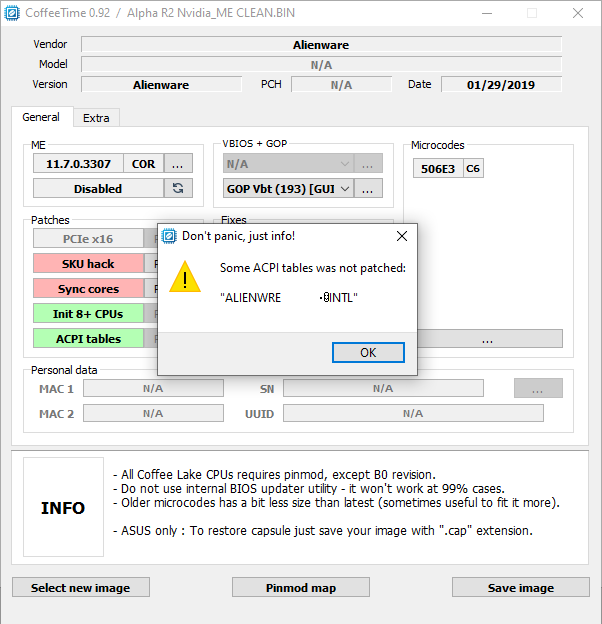Toggle the Init 8+ CPUs patch
Screen dimensions: 602x624
[88, 314]
